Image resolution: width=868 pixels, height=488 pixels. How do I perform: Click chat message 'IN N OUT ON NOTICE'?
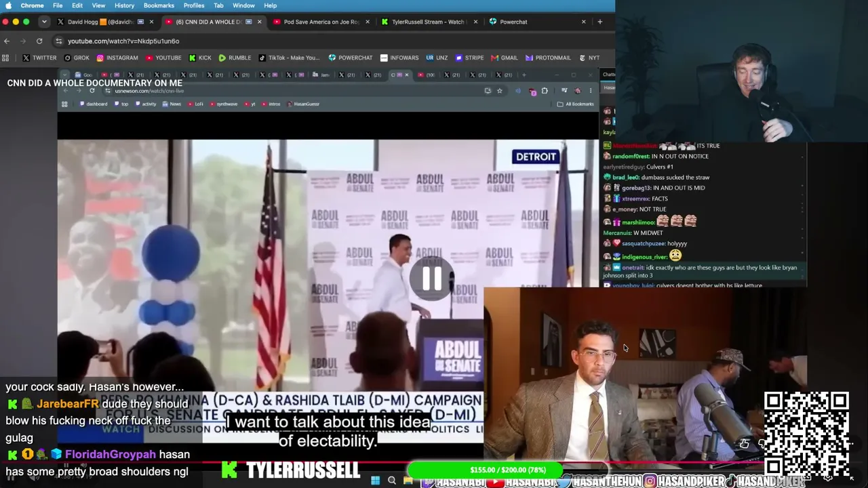[679, 156]
